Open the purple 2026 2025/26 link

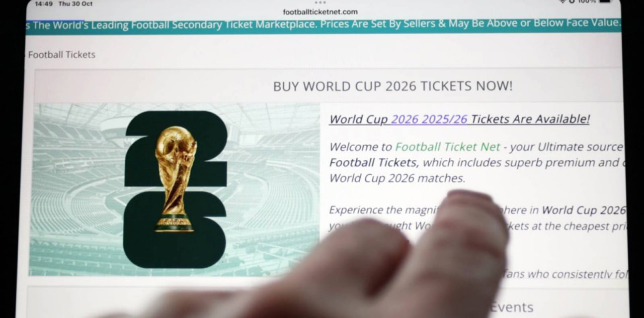[429, 119]
